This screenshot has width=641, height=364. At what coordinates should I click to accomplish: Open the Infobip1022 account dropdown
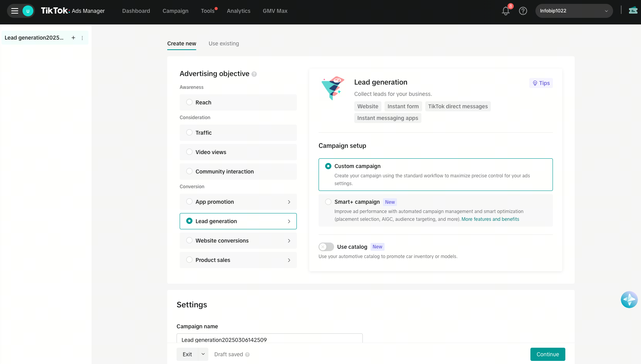coord(574,11)
